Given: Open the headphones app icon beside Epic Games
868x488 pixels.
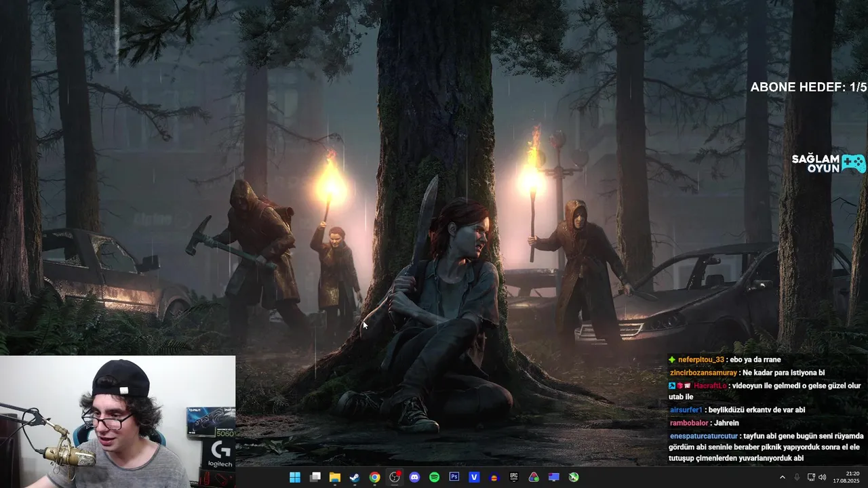Looking at the screenshot, I should tap(494, 477).
